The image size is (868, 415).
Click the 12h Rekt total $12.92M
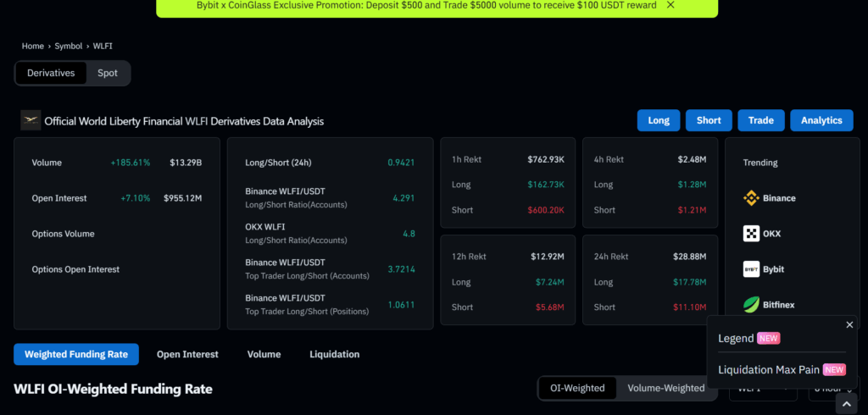click(548, 257)
